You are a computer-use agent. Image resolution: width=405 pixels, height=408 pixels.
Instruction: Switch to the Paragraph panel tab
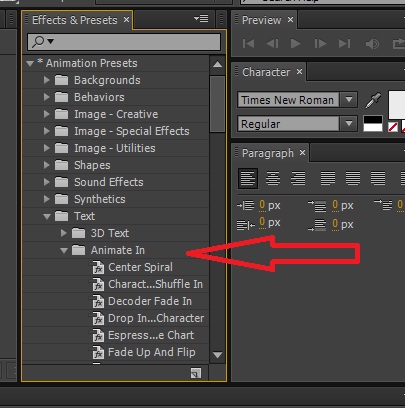268,153
